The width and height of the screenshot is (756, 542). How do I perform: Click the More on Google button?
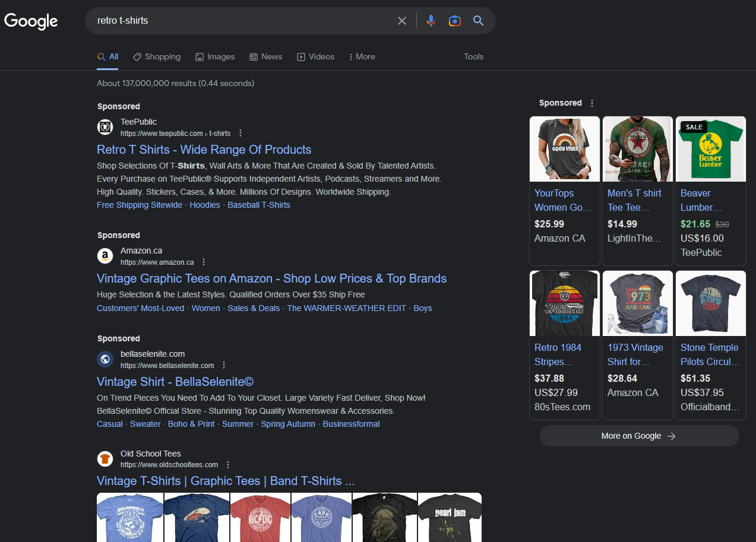coord(638,435)
